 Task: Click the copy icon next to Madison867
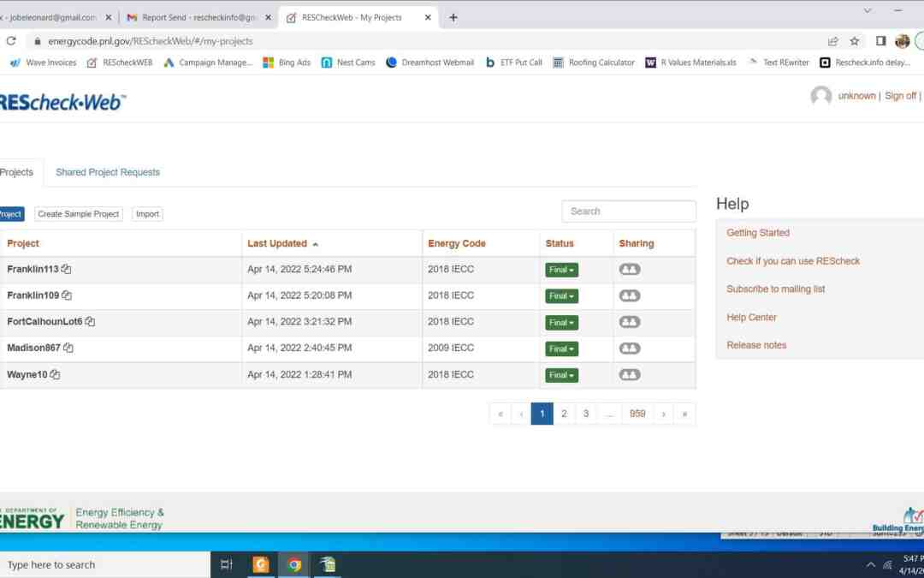[68, 348]
